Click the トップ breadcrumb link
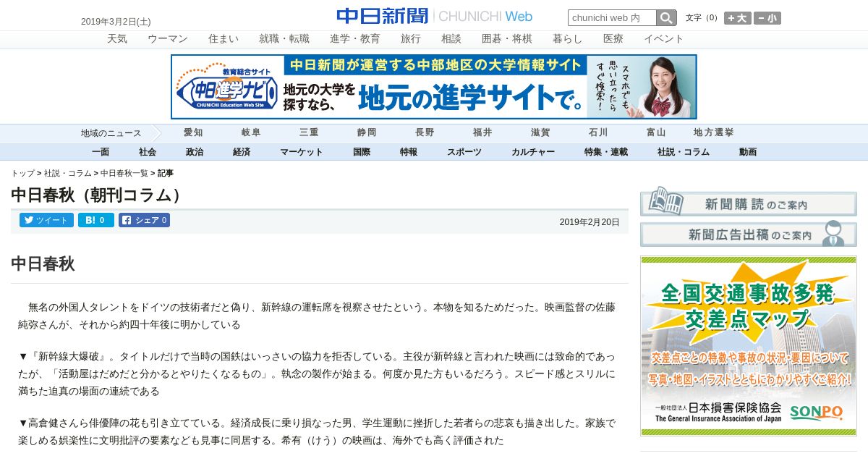The width and height of the screenshot is (868, 456). pos(22,173)
